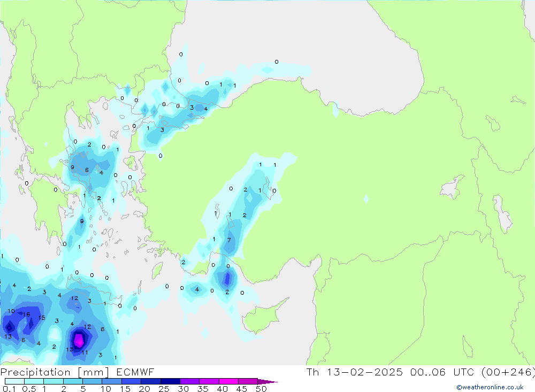535x392 pixels.
Task: Click the '50' legend scale label
Action: click(261, 389)
